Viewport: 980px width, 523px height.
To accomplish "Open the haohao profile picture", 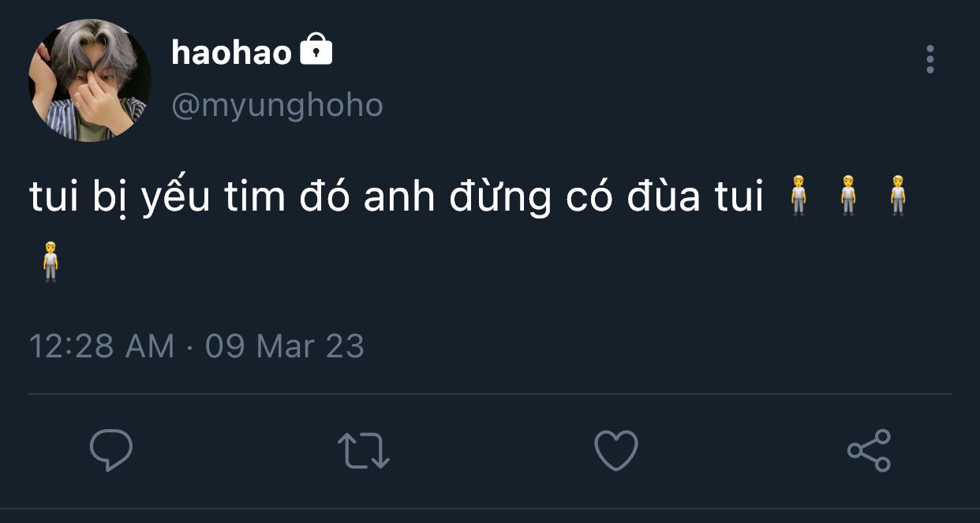I will (x=89, y=80).
